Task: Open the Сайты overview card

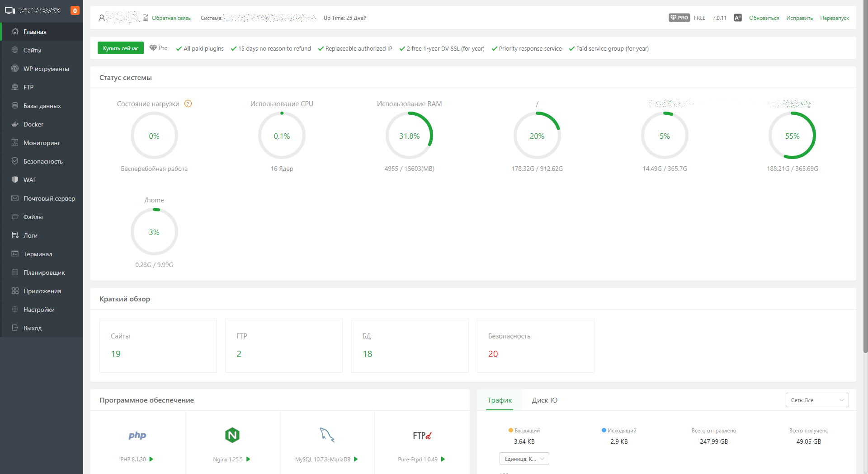Action: (x=158, y=346)
